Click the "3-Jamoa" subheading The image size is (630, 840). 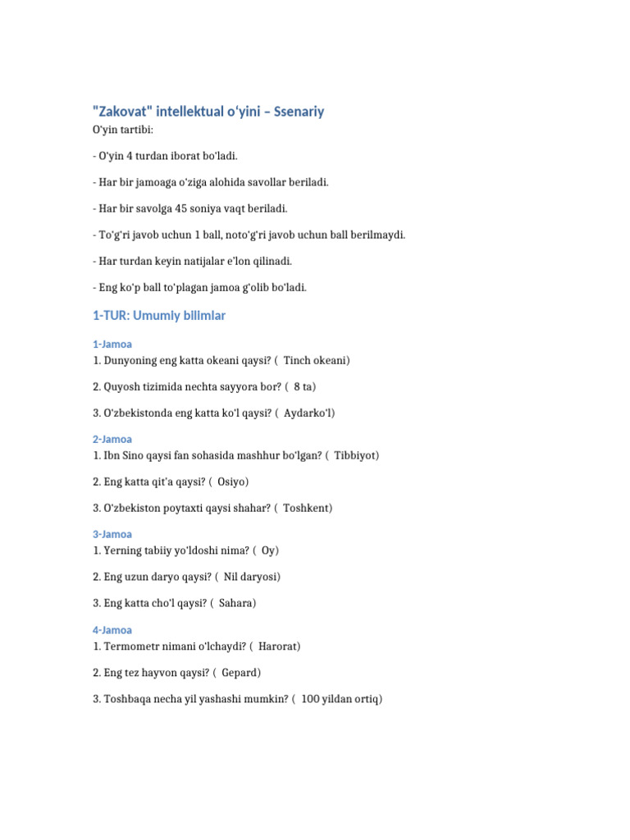coord(112,535)
